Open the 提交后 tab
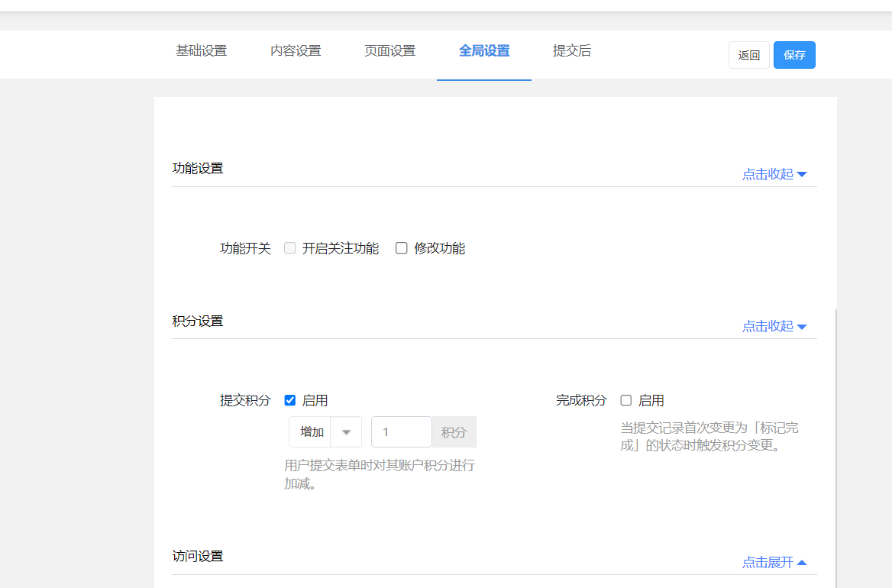This screenshot has height=588, width=892. pos(572,50)
